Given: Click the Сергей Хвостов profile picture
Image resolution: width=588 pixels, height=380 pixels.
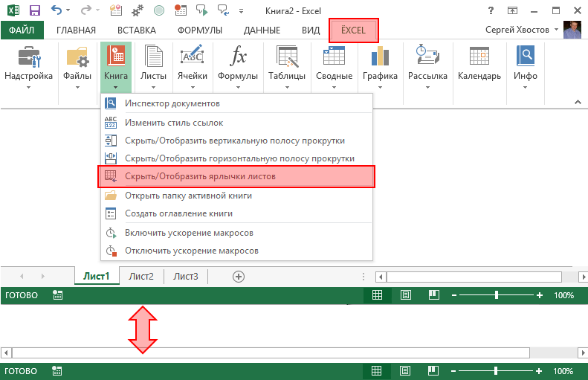Looking at the screenshot, I should coord(572,29).
